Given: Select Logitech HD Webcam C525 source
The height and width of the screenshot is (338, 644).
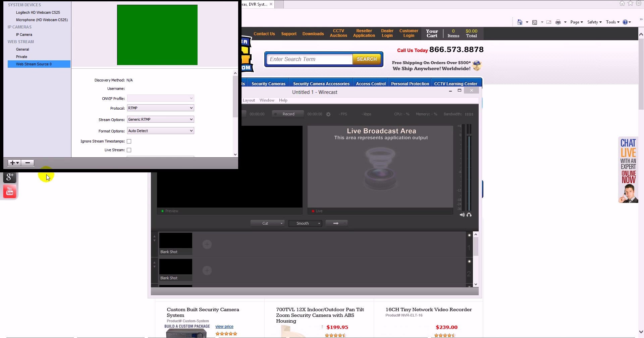Looking at the screenshot, I should pos(38,12).
